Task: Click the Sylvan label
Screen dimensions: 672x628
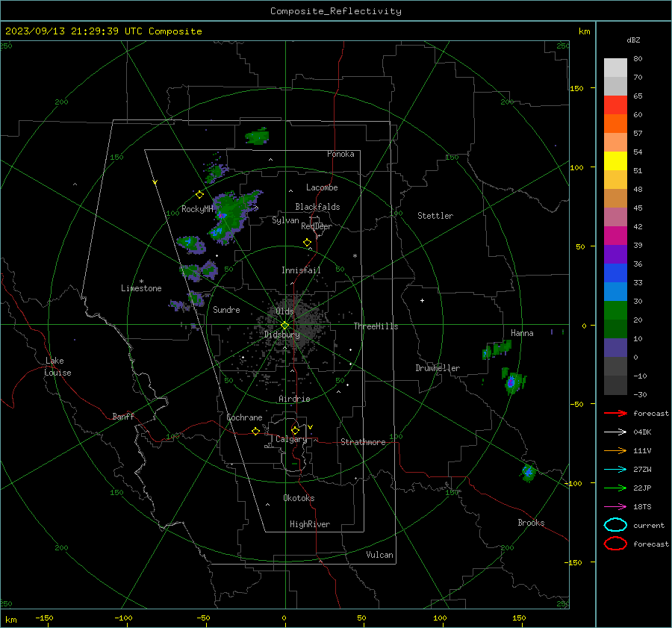Action: (285, 220)
